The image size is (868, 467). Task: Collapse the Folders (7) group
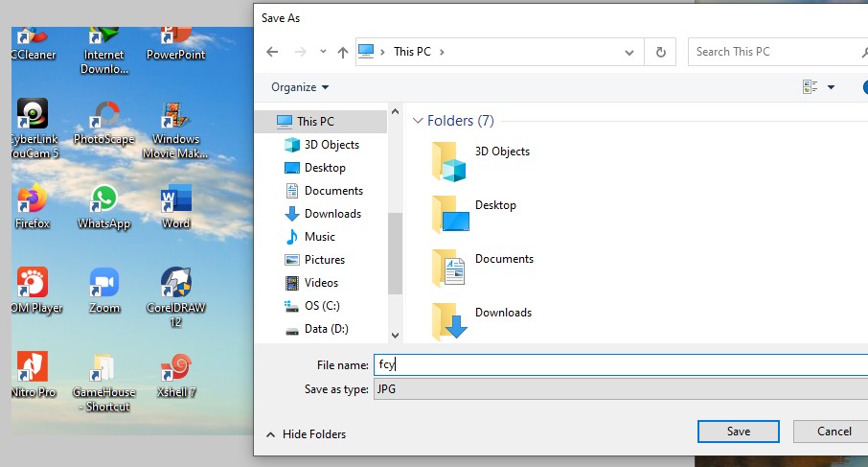(x=418, y=121)
